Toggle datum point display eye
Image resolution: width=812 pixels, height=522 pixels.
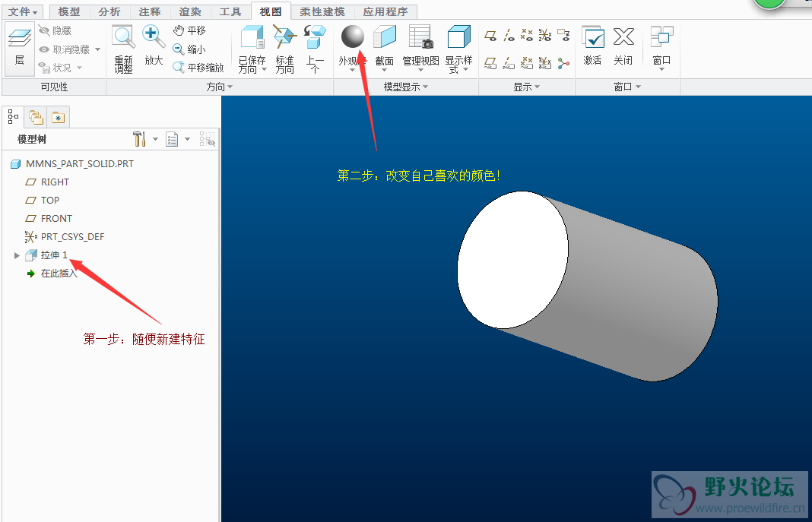pyautogui.click(x=527, y=35)
